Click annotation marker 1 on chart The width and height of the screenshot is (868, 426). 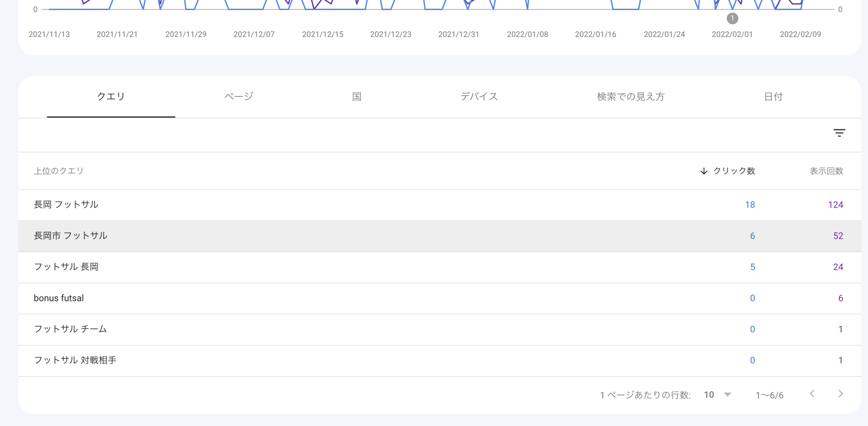(732, 18)
